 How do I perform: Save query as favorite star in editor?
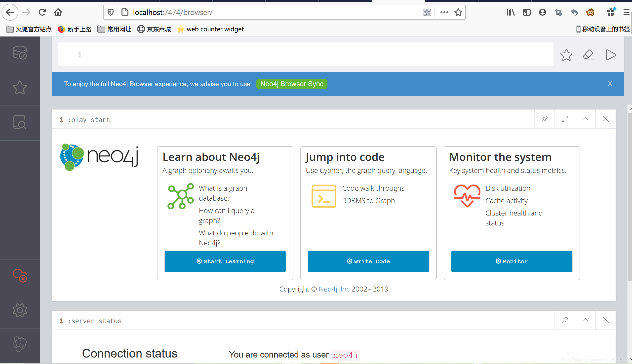click(566, 55)
